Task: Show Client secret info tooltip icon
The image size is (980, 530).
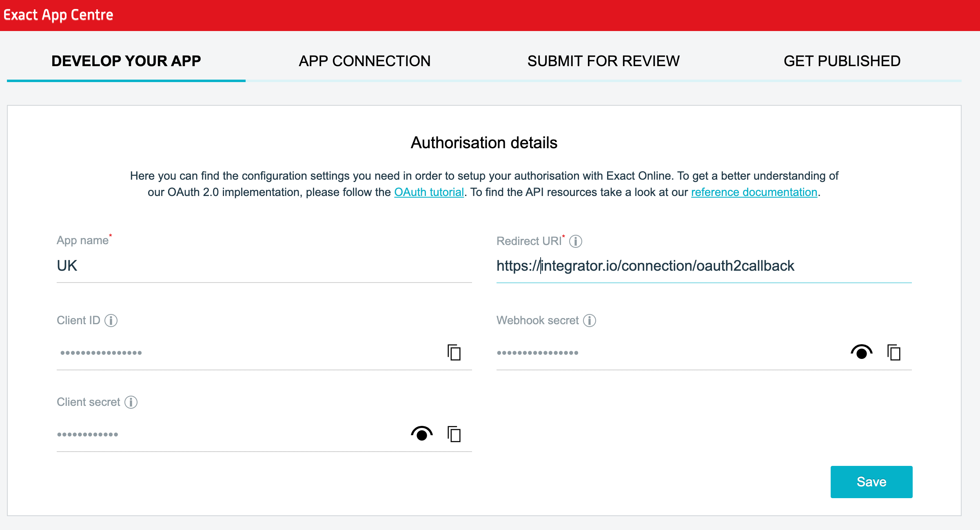Action: click(x=131, y=402)
